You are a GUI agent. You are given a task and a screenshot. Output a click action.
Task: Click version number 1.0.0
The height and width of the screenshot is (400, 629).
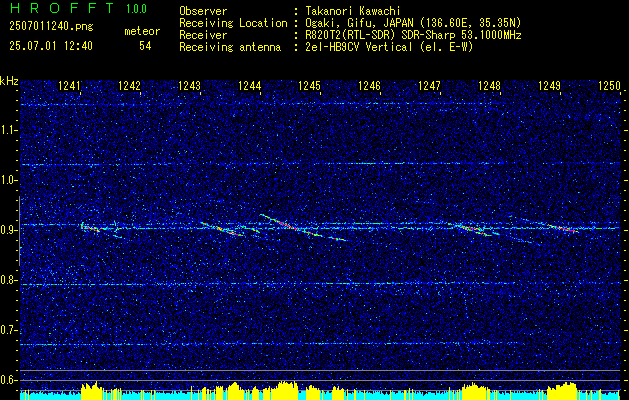136,9
